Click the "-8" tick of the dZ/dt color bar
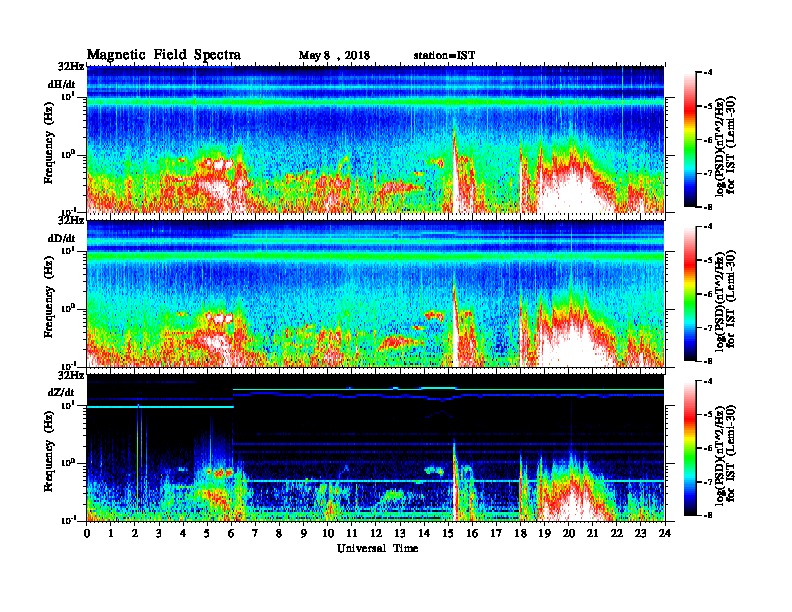 pos(709,515)
